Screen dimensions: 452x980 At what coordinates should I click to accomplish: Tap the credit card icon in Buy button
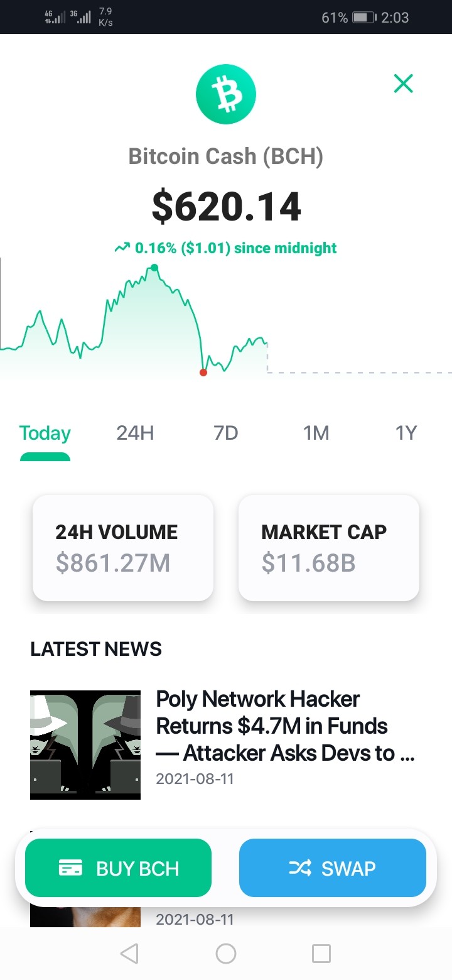pyautogui.click(x=71, y=868)
